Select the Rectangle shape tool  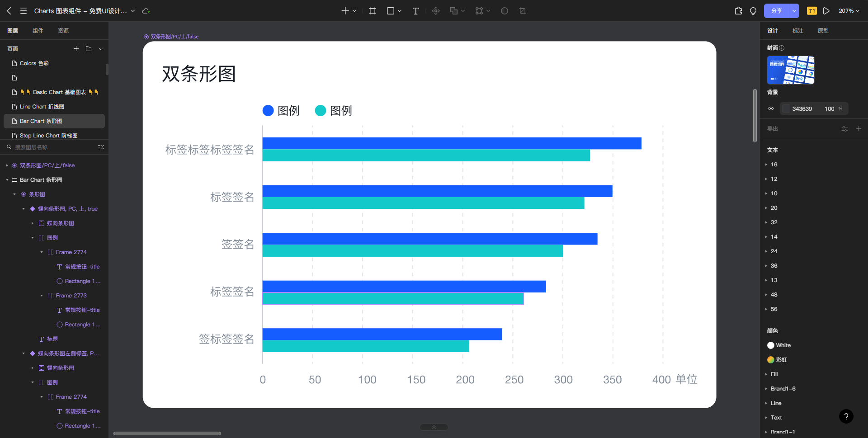click(391, 11)
